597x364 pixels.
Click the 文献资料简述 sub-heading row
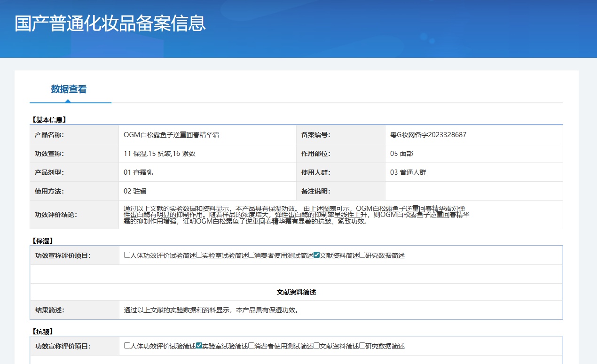point(296,292)
